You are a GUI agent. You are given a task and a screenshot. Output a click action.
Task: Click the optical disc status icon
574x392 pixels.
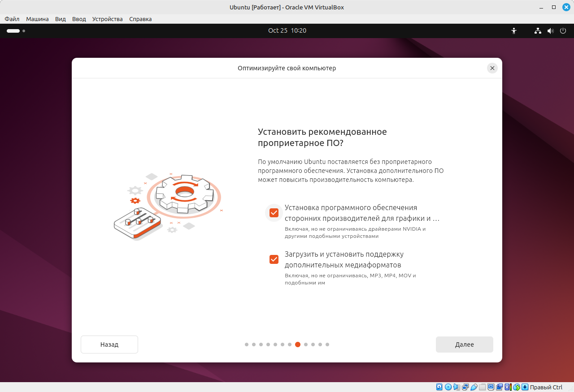(448, 387)
